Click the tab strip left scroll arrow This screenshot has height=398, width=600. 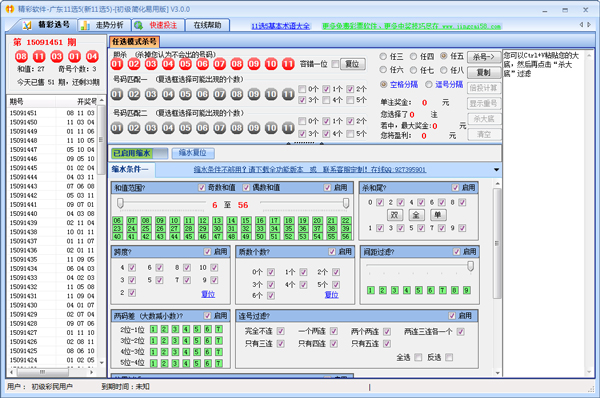click(581, 24)
